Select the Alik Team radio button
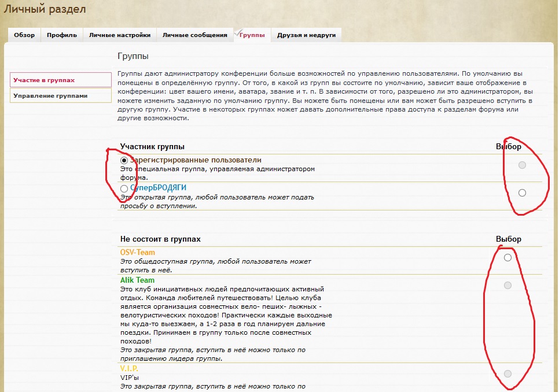Screen dimensions: 559x392 click(507, 285)
